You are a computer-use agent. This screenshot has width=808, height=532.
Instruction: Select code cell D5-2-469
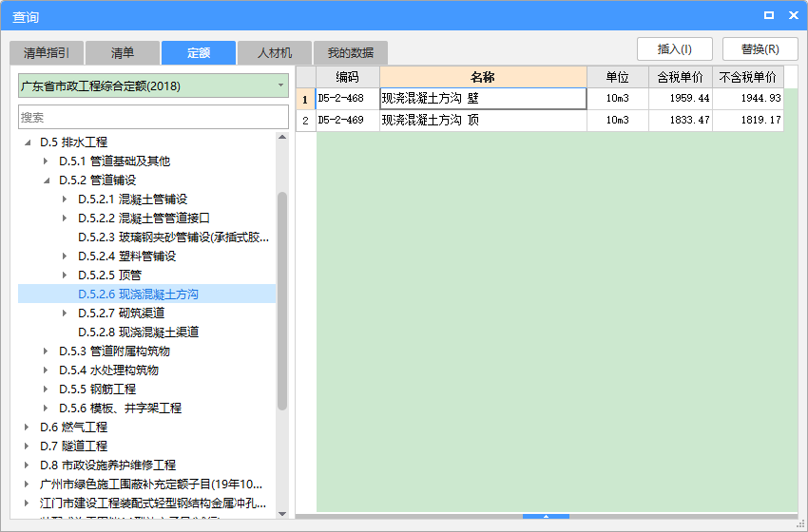coord(348,120)
